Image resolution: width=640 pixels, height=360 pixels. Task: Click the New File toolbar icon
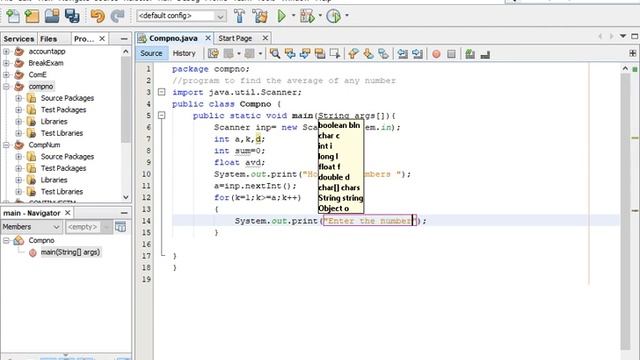(13, 16)
